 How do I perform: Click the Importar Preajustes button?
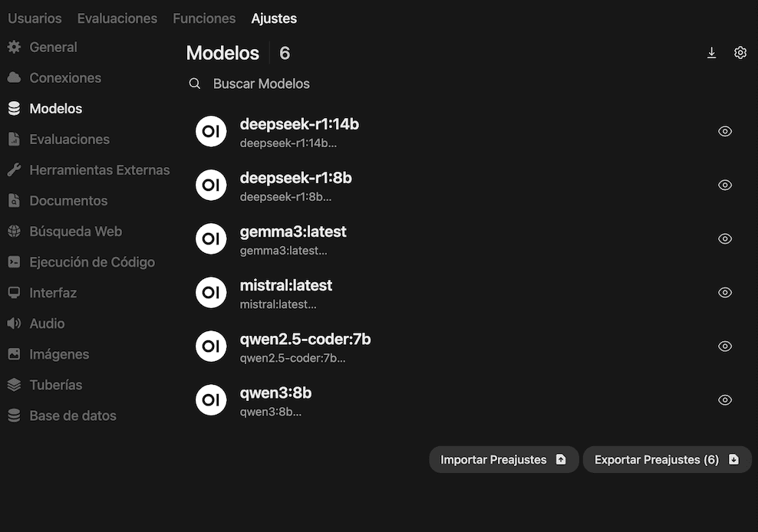pos(503,460)
